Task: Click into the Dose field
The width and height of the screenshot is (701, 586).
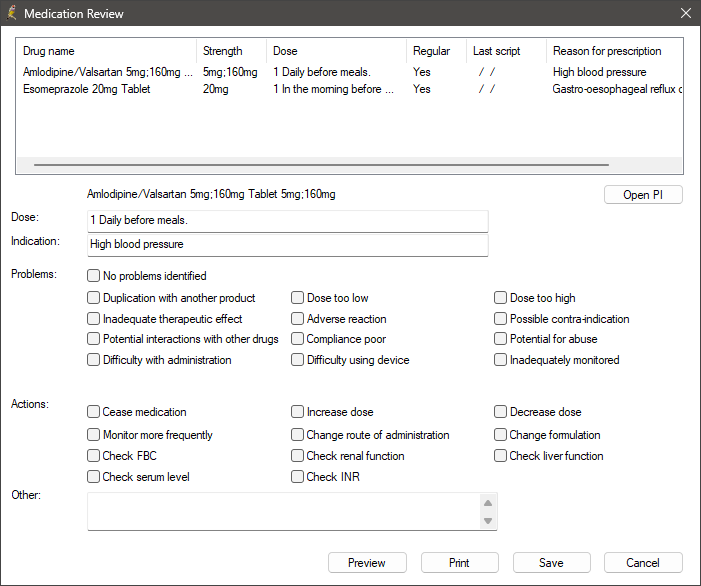Action: [287, 221]
